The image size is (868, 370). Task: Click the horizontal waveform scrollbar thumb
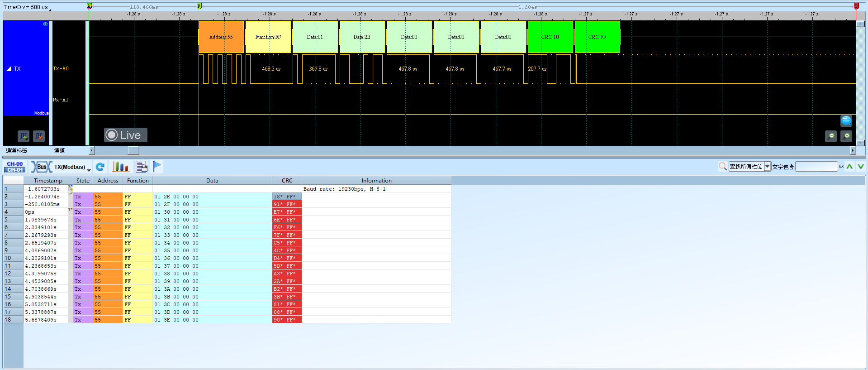pos(133,150)
